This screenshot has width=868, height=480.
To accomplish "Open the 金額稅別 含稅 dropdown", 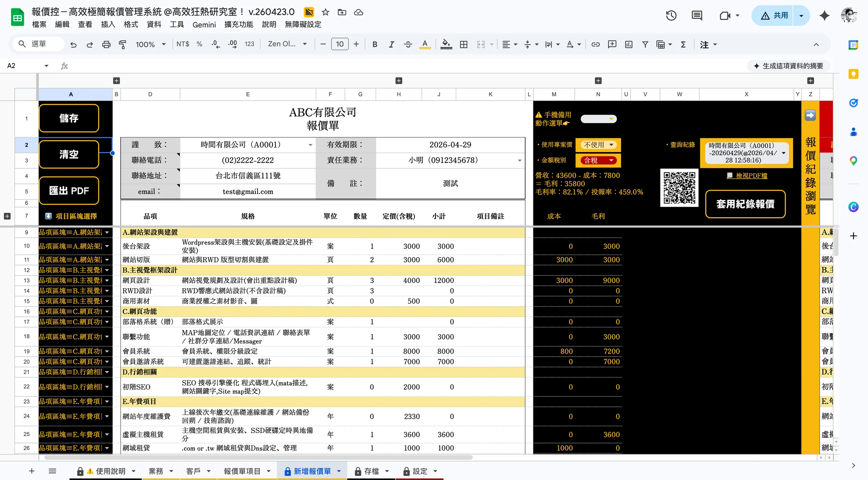I will [598, 160].
